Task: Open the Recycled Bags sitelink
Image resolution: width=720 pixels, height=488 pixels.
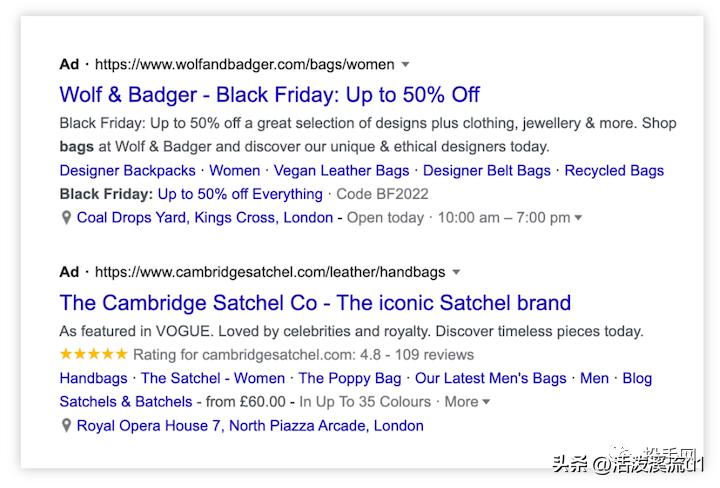Action: [x=614, y=170]
